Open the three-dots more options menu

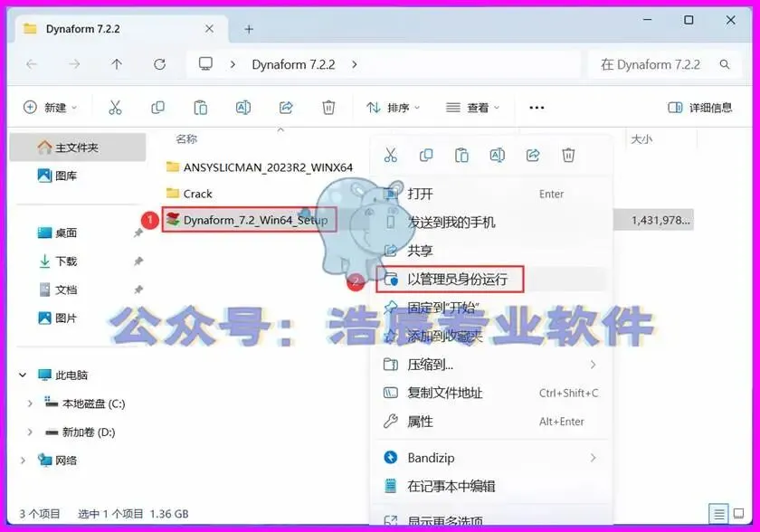537,108
